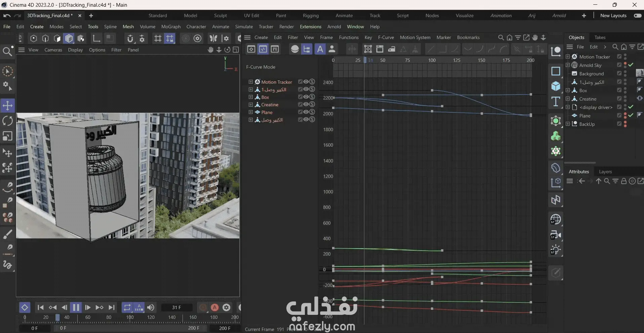Expand the Creatine track in the timeline
This screenshot has width=644, height=333.
(250, 105)
